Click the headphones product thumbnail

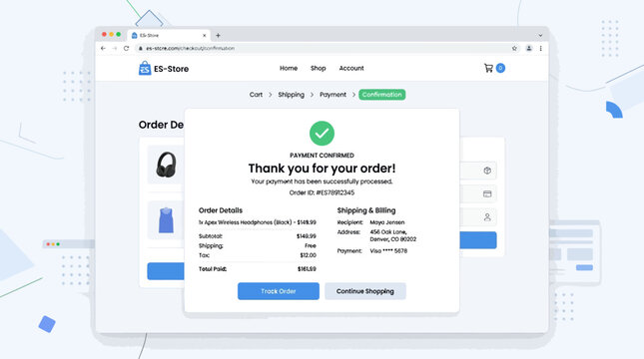[166, 165]
